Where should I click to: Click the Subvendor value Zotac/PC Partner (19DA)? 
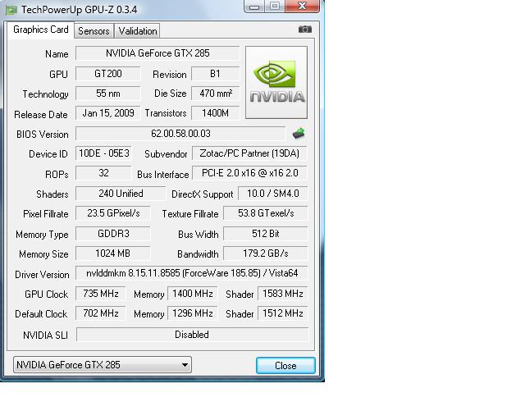[x=249, y=153]
